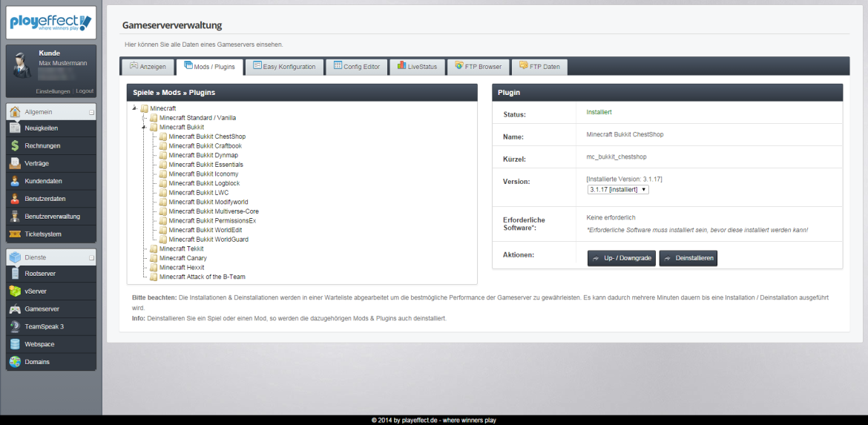
Task: Open the Einstellungen link
Action: pos(53,91)
